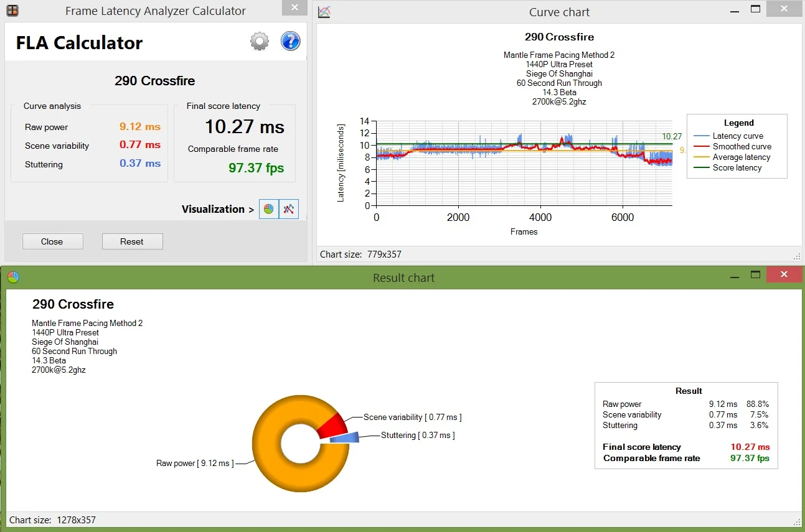The width and height of the screenshot is (805, 532).
Task: Maximize the Curve chart window
Action: coord(755,9)
